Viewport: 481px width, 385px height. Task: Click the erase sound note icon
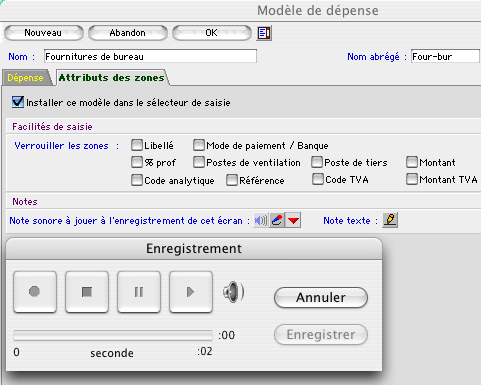[277, 220]
